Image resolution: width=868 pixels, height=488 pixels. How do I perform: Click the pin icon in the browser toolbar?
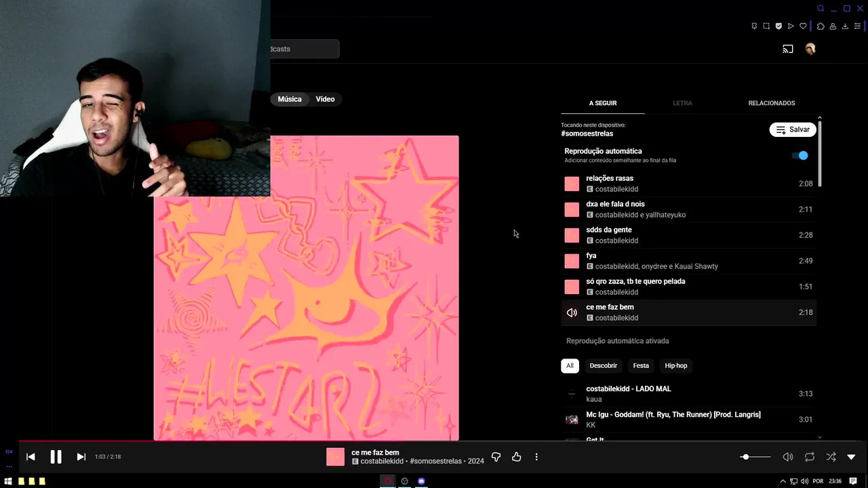754,26
